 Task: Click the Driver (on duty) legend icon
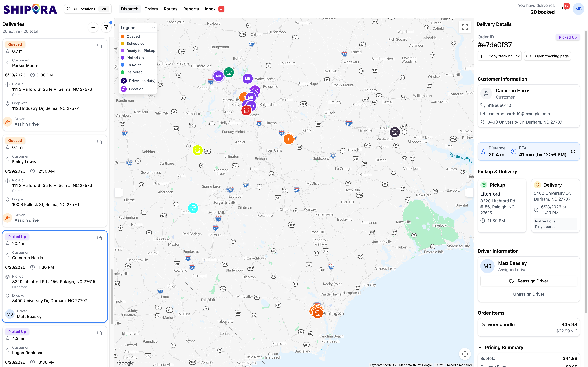(x=124, y=81)
